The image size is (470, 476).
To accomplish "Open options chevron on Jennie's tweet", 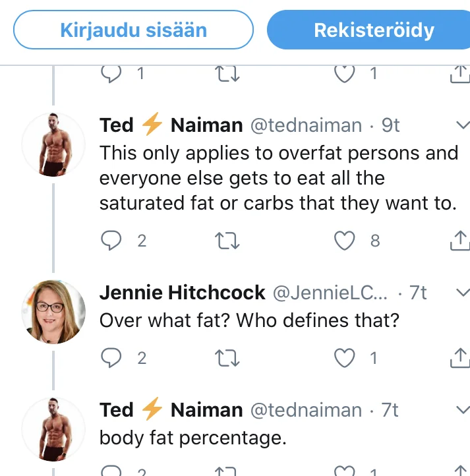I will (x=463, y=292).
